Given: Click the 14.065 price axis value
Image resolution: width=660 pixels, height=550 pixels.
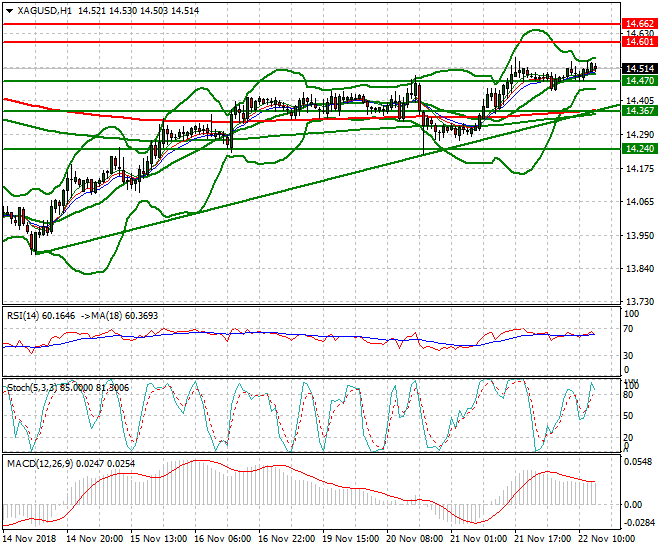Looking at the screenshot, I should tap(640, 202).
